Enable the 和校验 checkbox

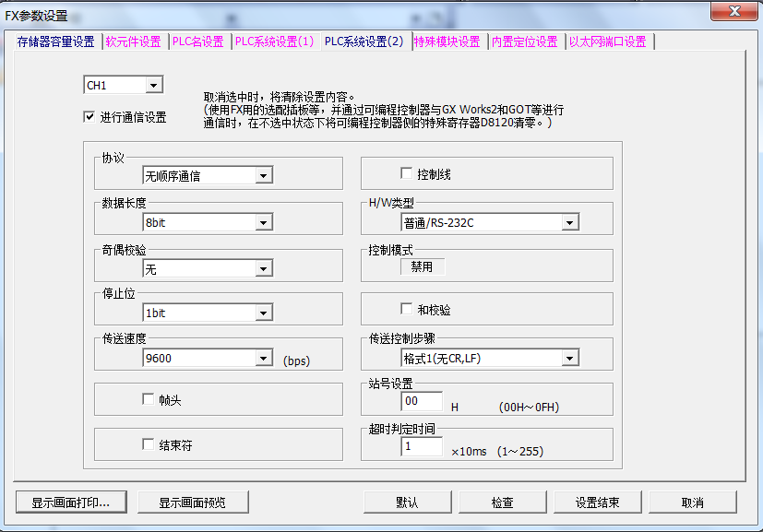click(407, 310)
